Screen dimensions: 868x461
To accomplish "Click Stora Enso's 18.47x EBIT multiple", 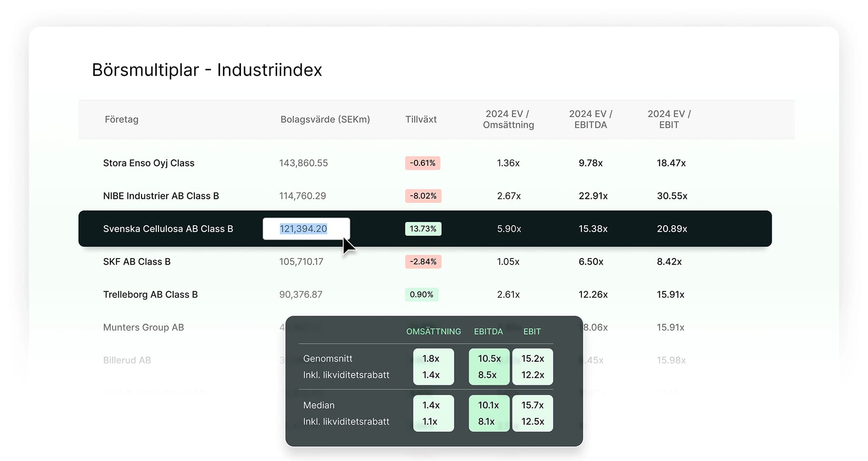I will pyautogui.click(x=671, y=163).
